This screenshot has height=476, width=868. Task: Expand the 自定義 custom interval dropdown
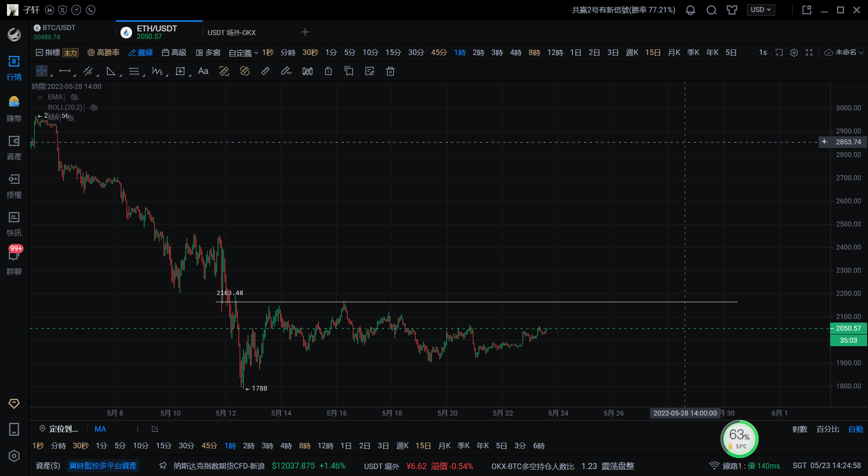pyautogui.click(x=243, y=53)
